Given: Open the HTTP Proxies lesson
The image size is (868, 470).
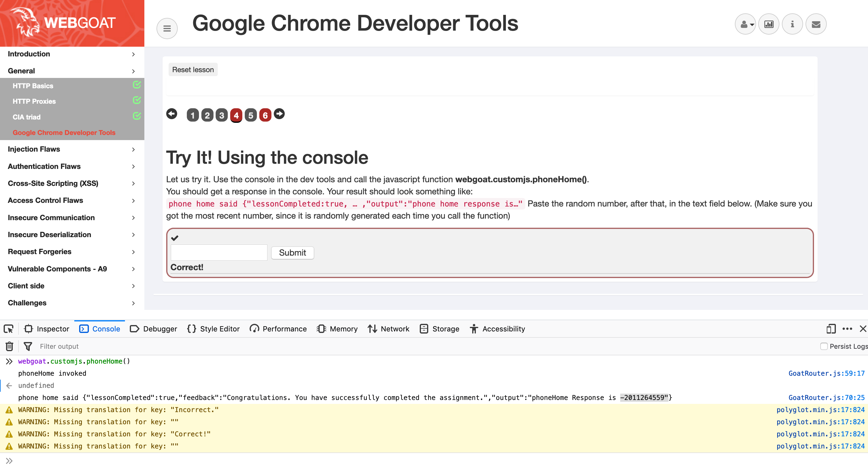Looking at the screenshot, I should coord(34,101).
